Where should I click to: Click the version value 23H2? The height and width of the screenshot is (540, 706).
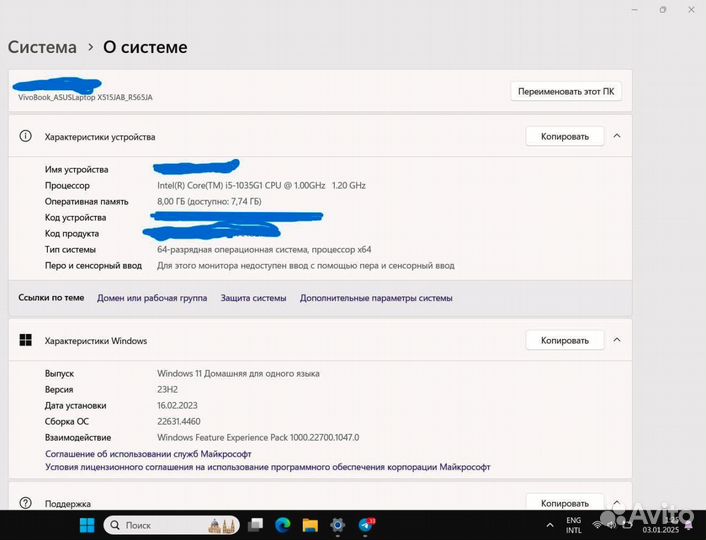pyautogui.click(x=167, y=389)
